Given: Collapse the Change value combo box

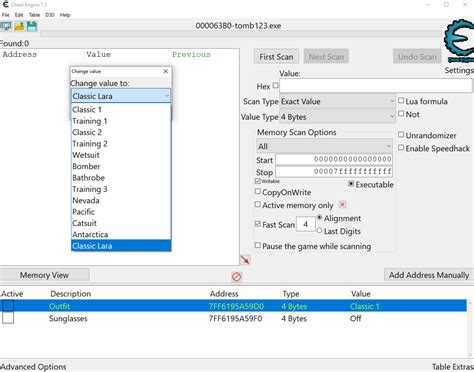Looking at the screenshot, I should [167, 96].
